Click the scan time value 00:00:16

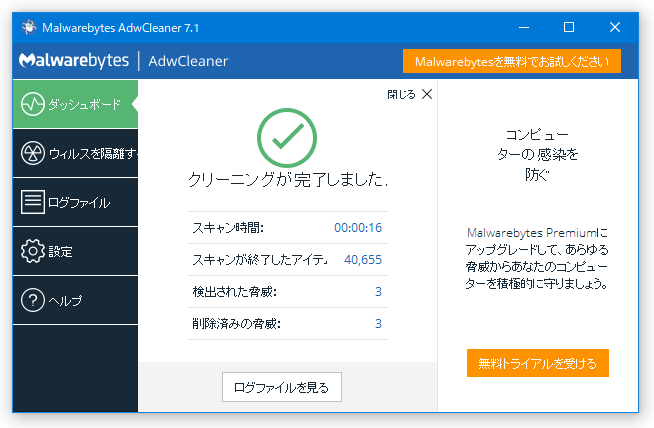coord(358,227)
